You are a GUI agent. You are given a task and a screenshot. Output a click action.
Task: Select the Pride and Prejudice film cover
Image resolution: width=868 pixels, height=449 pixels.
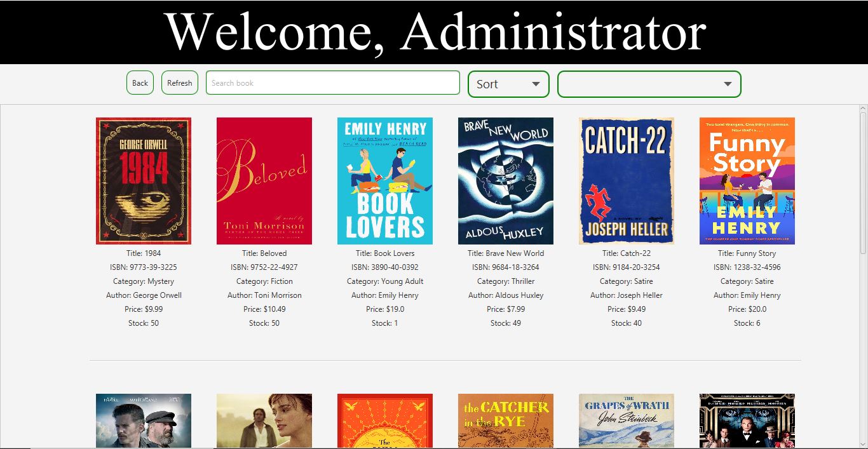[264, 420]
